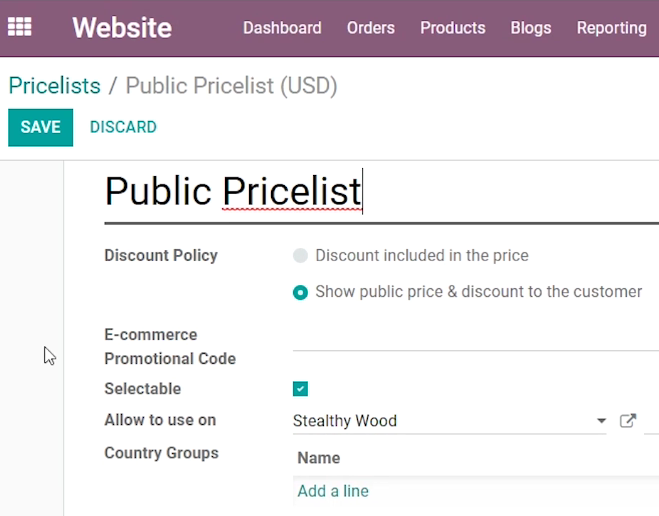Open the Blogs menu
Screen dimensions: 659x516
click(x=531, y=28)
